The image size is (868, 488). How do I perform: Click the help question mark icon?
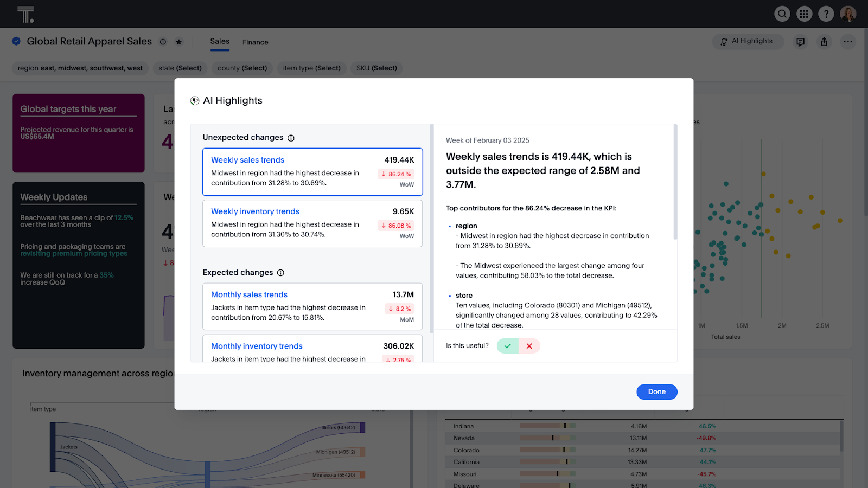(x=826, y=14)
